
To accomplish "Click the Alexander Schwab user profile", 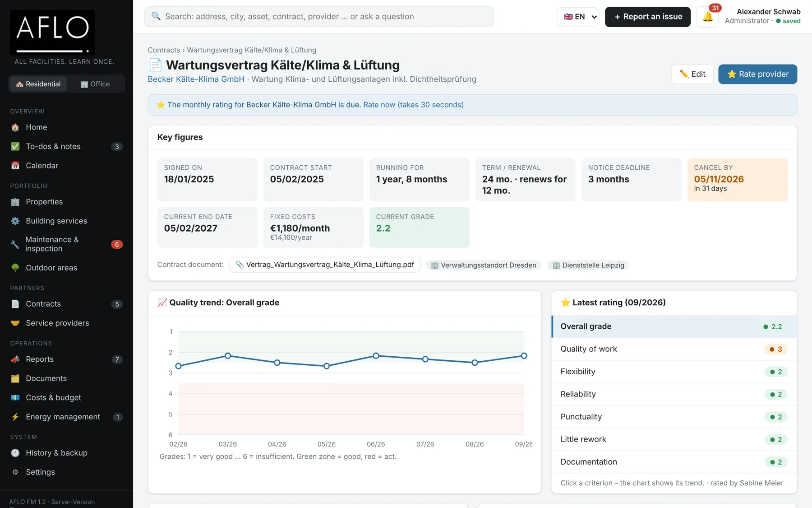I will 762,16.
